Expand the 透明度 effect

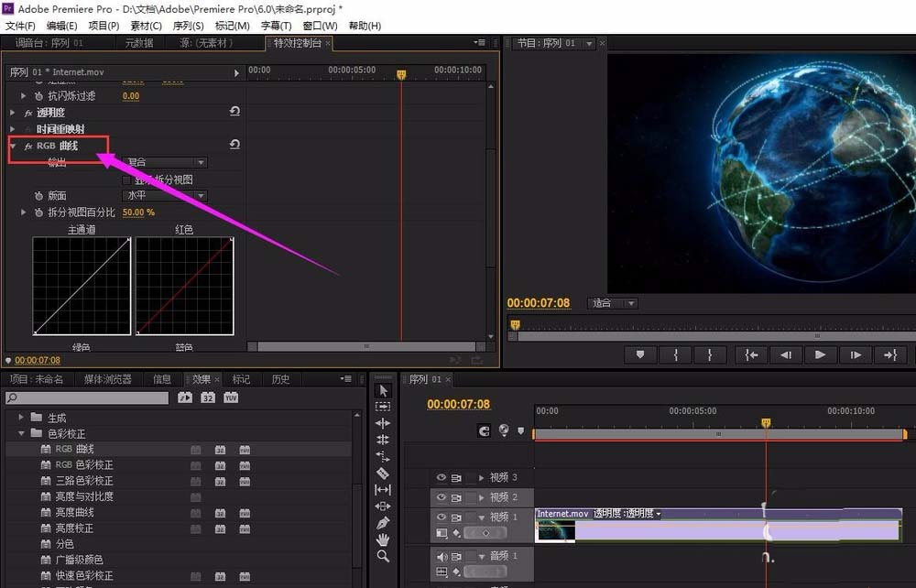(13, 112)
